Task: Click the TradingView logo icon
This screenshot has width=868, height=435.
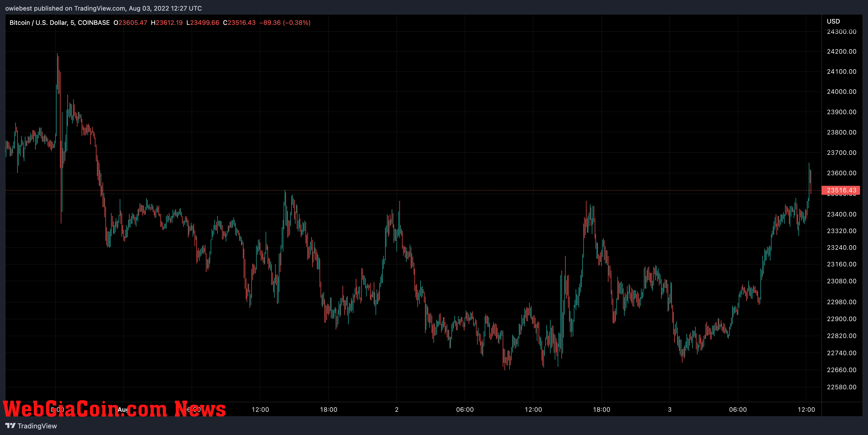Action: tap(11, 425)
